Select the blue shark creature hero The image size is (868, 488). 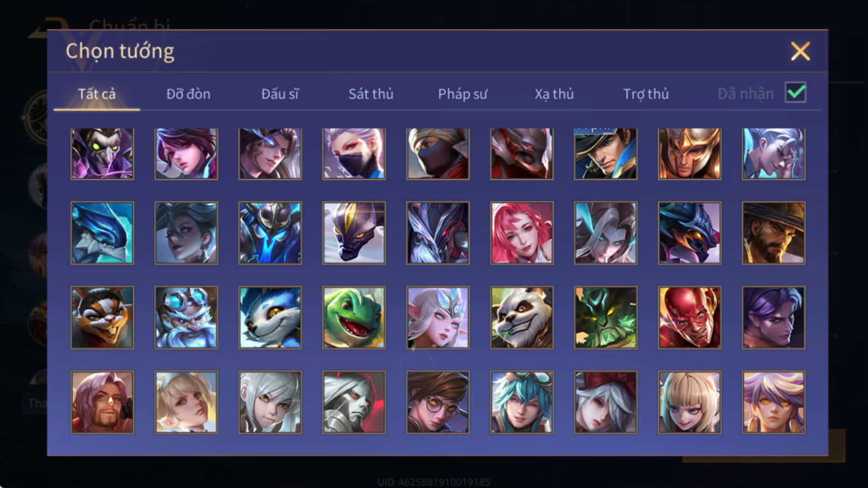coord(102,233)
